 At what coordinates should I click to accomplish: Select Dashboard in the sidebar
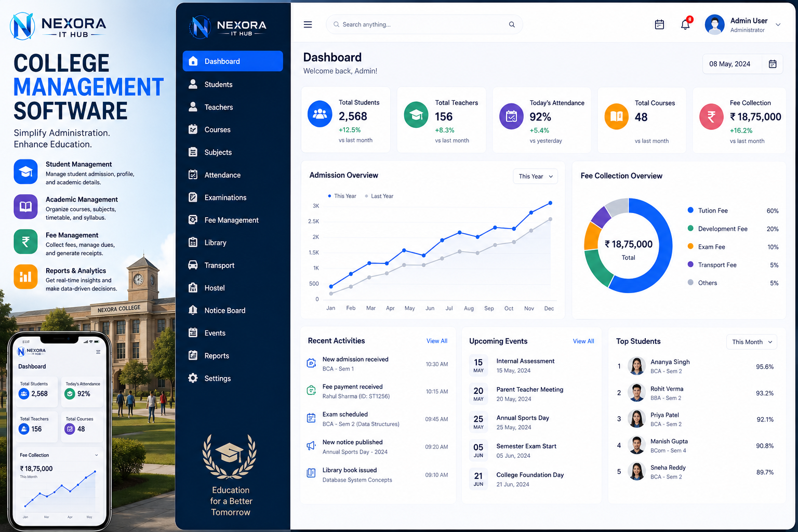pyautogui.click(x=233, y=61)
